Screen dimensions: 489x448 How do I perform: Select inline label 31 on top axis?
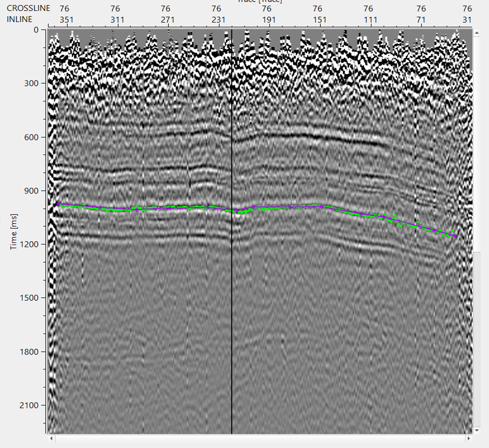[466, 19]
